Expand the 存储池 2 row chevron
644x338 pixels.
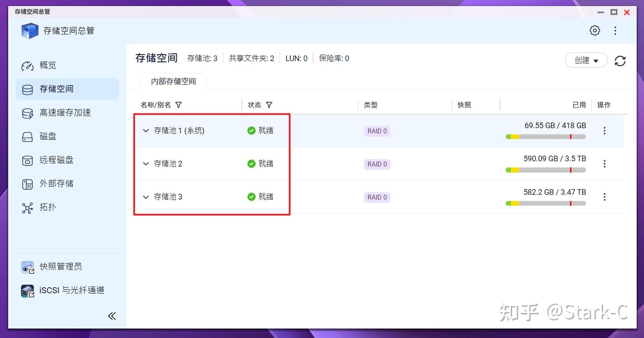click(x=145, y=164)
